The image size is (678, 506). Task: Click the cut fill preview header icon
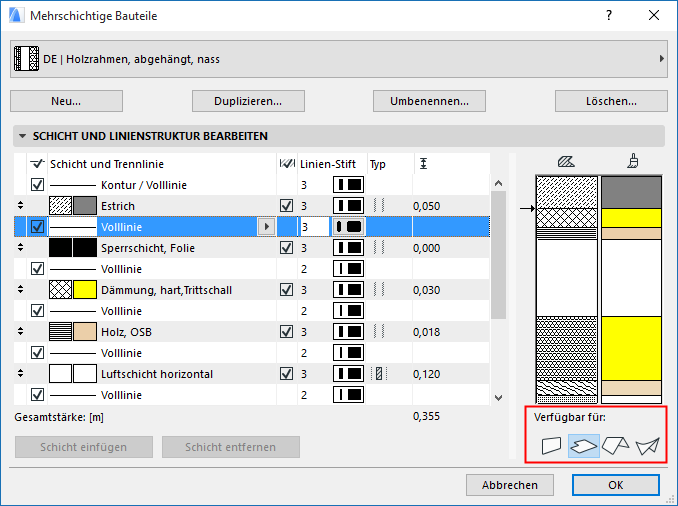point(566,162)
